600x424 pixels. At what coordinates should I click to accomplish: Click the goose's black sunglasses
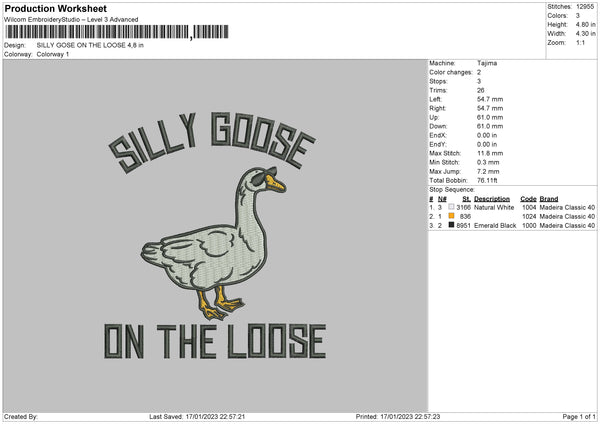click(x=260, y=180)
